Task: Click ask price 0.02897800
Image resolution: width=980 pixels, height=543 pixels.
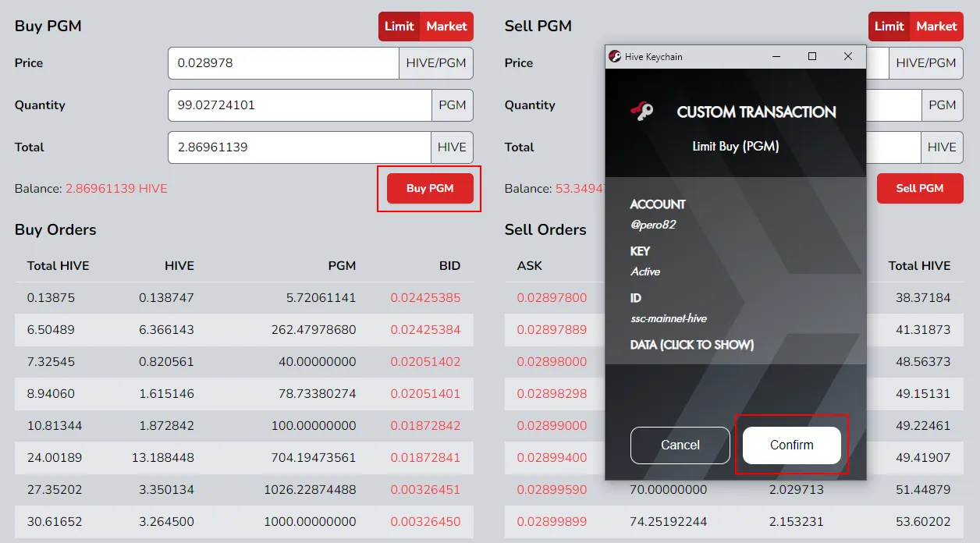Action: (x=552, y=297)
